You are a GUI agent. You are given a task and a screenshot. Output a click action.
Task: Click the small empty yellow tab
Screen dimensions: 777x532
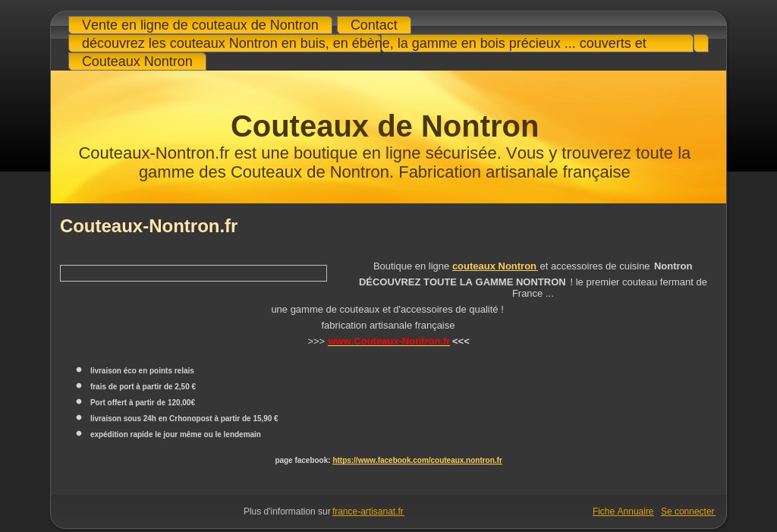pyautogui.click(x=701, y=43)
